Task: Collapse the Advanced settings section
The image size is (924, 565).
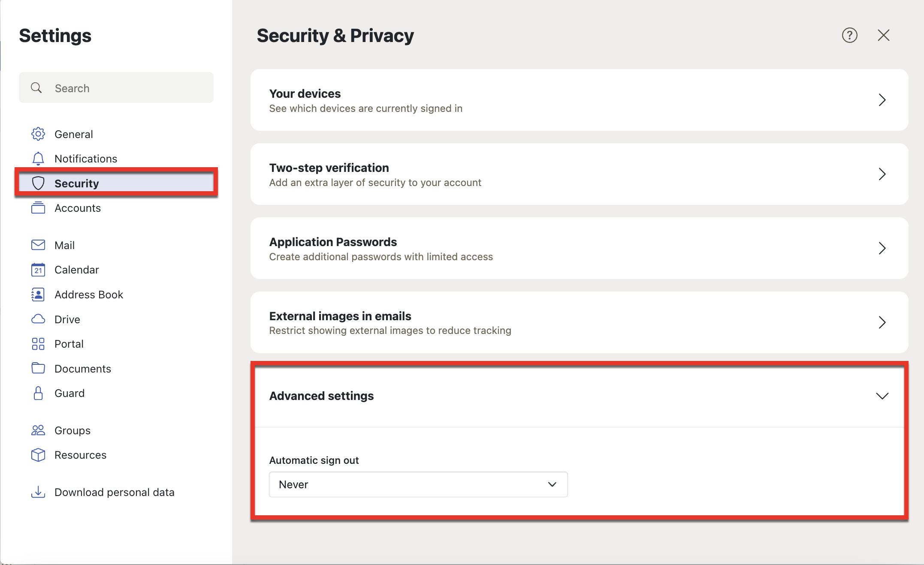Action: tap(882, 396)
